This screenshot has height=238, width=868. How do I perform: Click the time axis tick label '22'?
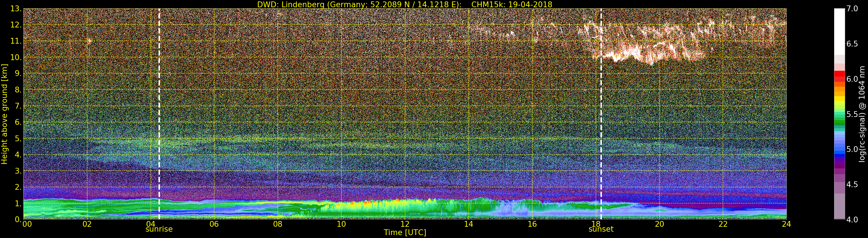[x=723, y=224]
